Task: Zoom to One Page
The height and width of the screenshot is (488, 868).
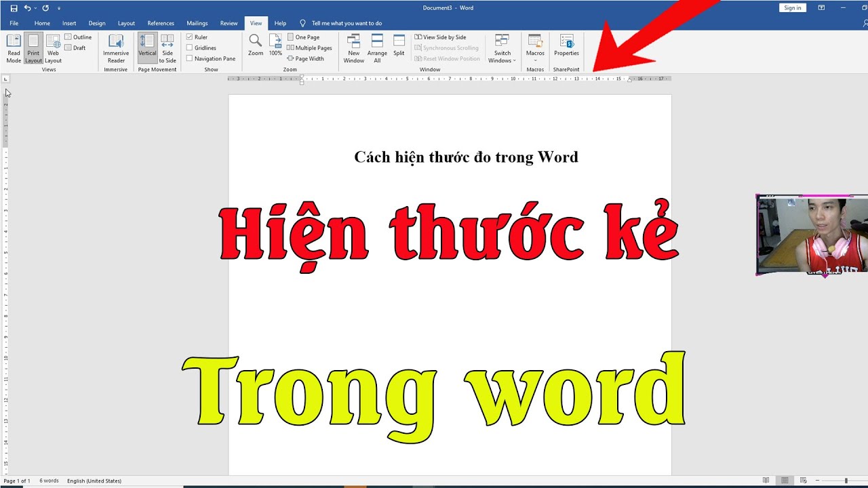Action: click(303, 37)
